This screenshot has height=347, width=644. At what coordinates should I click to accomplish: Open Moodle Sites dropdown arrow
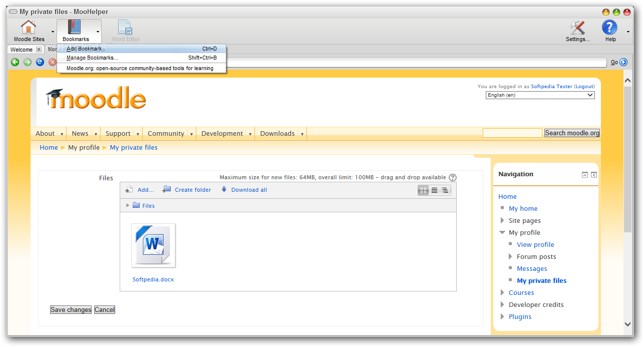53,32
